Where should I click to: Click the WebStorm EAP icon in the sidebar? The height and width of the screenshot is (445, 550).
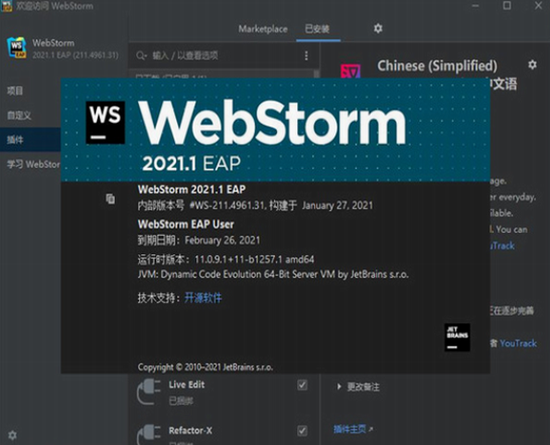click(16, 48)
